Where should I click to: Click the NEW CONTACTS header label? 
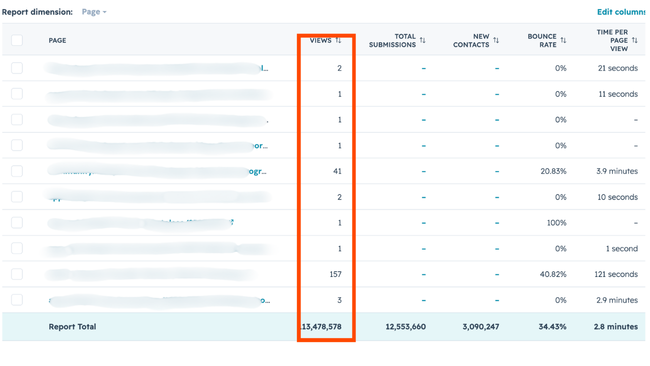[471, 40]
